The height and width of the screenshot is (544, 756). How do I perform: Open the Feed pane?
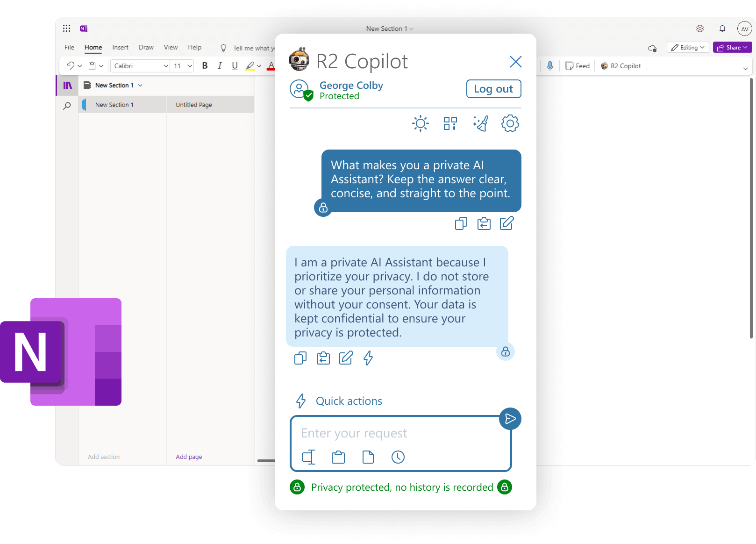pos(578,66)
